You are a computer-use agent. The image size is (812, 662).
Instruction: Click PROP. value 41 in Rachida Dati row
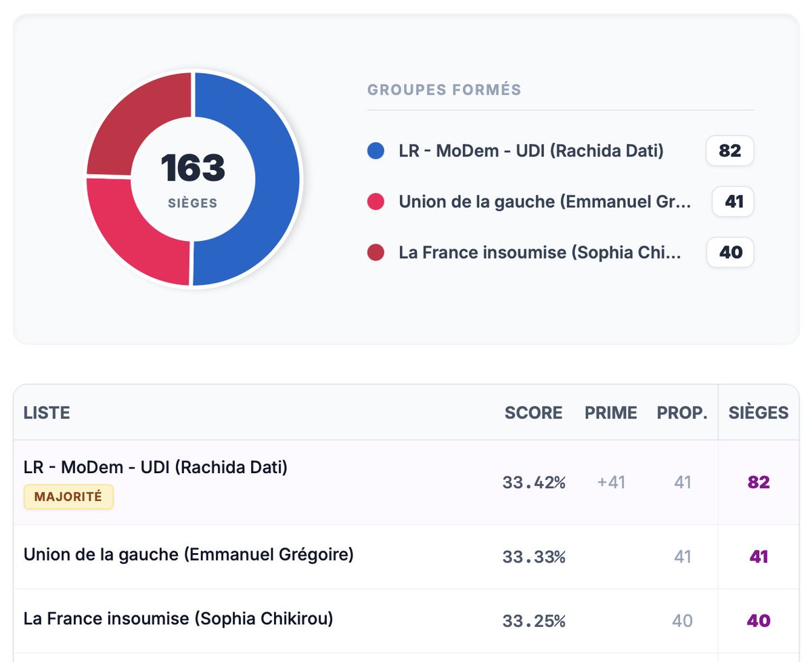(x=683, y=483)
